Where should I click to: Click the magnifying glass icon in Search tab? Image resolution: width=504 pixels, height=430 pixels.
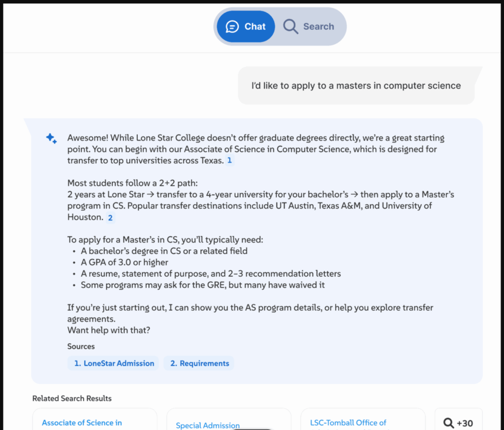[x=290, y=27]
